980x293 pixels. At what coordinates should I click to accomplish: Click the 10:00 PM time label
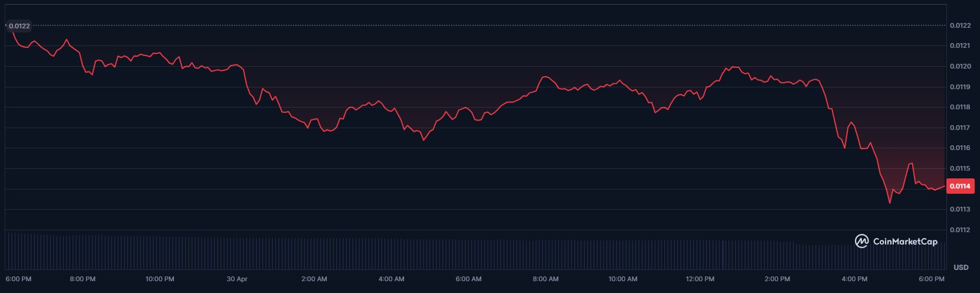pyautogui.click(x=160, y=279)
